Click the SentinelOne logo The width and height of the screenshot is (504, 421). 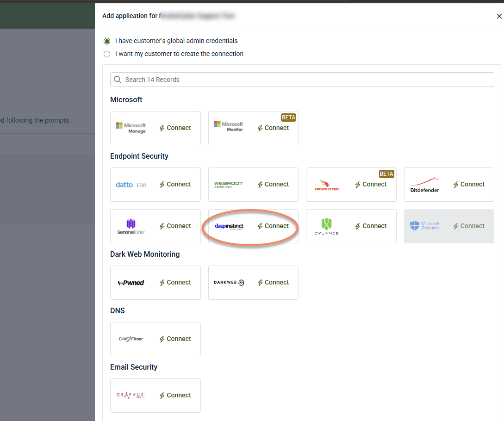131,226
